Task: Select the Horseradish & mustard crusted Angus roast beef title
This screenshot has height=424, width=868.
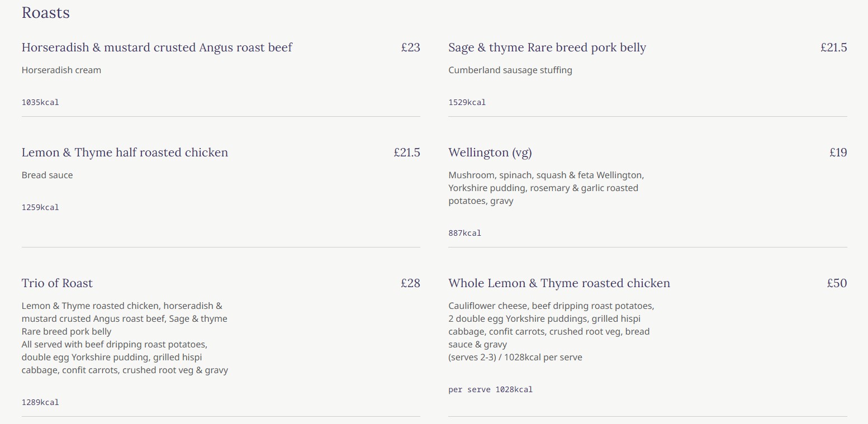Action: 157,47
